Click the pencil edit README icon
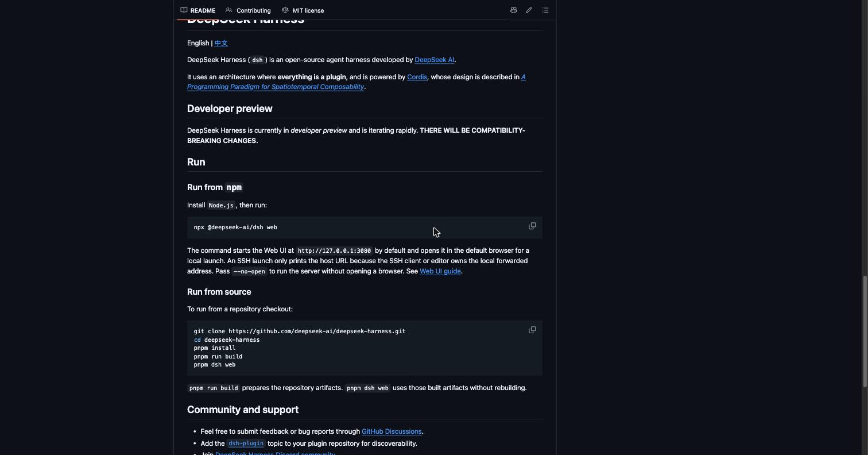868x455 pixels. click(x=529, y=10)
